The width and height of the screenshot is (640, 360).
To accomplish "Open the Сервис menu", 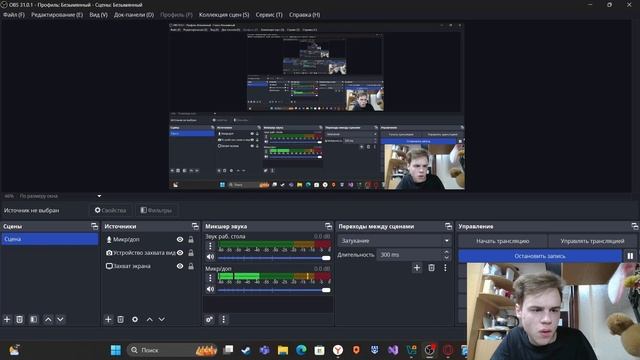I will pyautogui.click(x=269, y=15).
